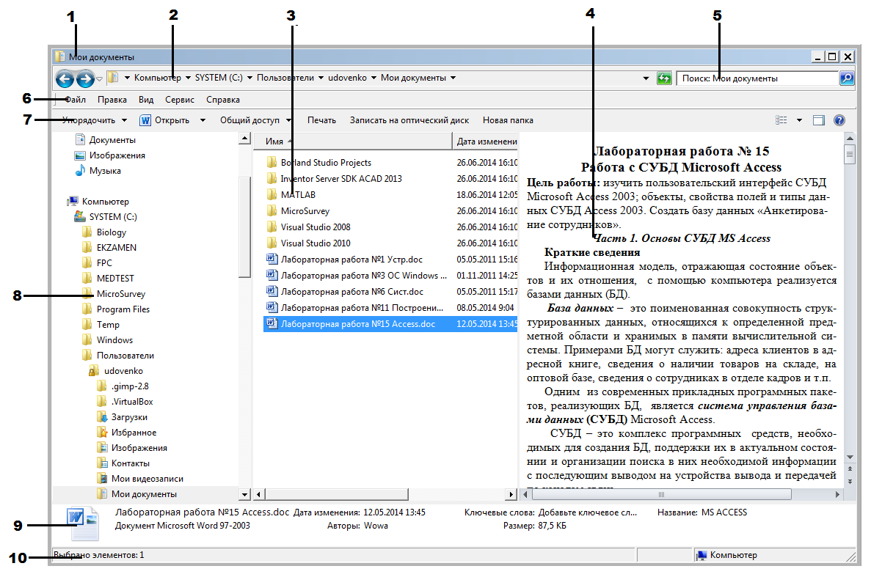
Task: Click the large Word document icon in the details pane
Action: (x=82, y=526)
